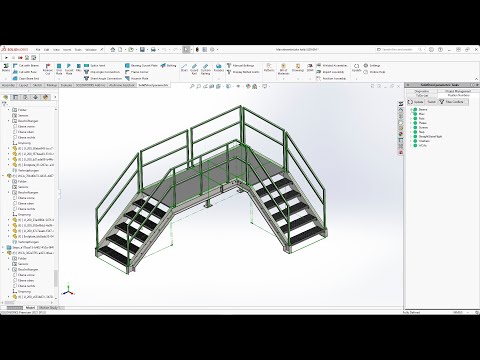This screenshot has width=480, height=360.
Task: Expand the Plates node in Position Numbers
Action: coord(411,123)
